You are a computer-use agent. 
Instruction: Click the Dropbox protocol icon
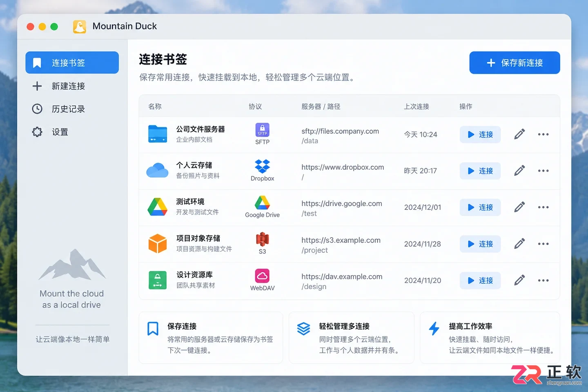[262, 166]
